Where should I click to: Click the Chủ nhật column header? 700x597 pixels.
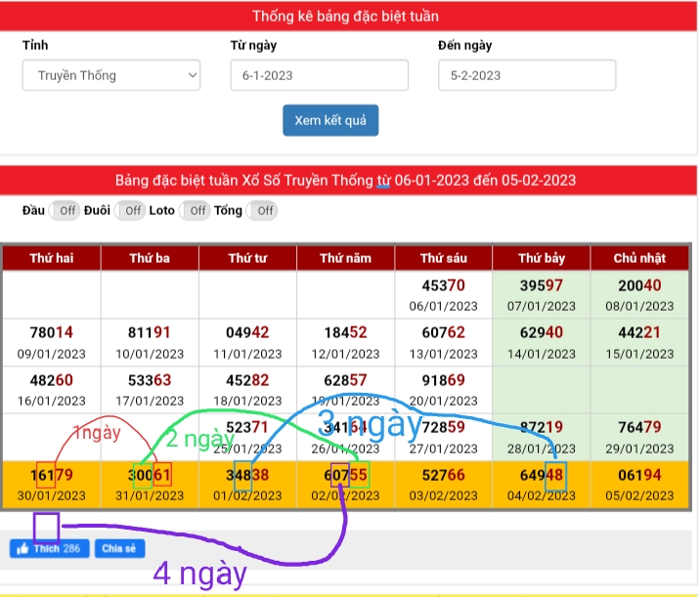pyautogui.click(x=639, y=258)
